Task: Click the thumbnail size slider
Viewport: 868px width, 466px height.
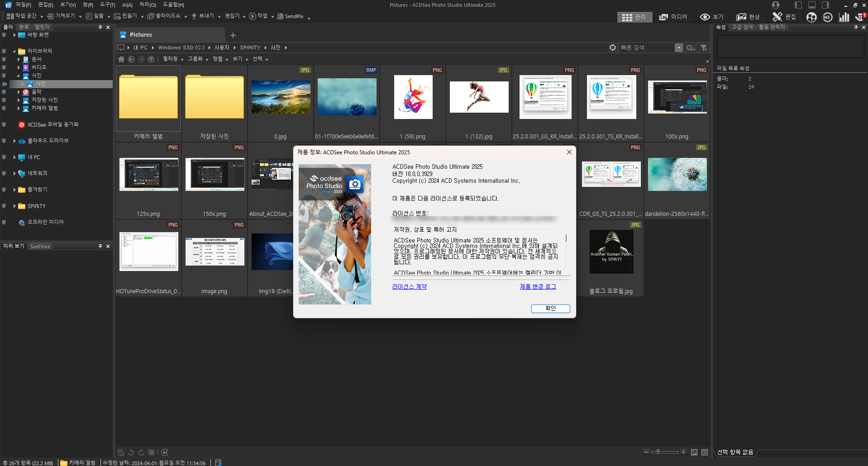Action: pos(665,452)
